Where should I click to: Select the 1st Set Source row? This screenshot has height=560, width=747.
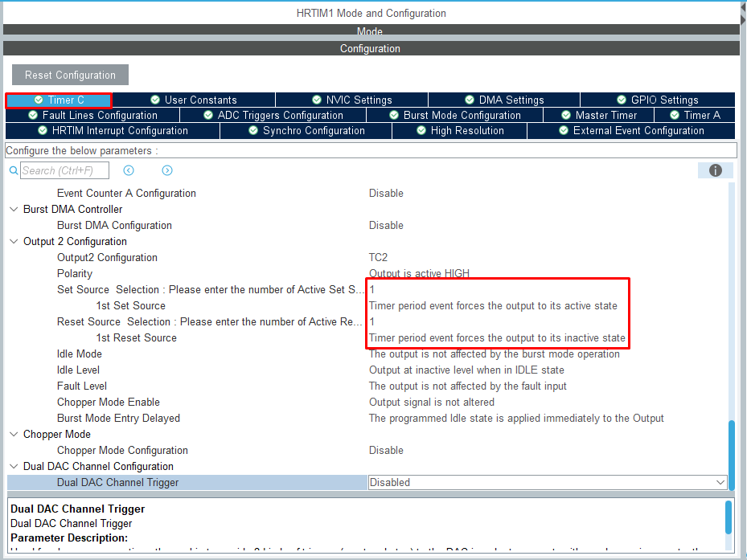(x=367, y=306)
